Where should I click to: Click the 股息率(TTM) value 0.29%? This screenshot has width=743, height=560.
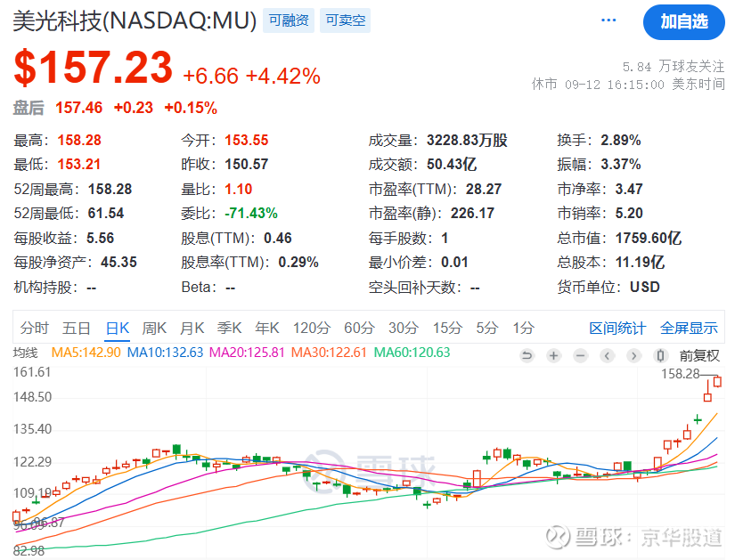coord(298,263)
